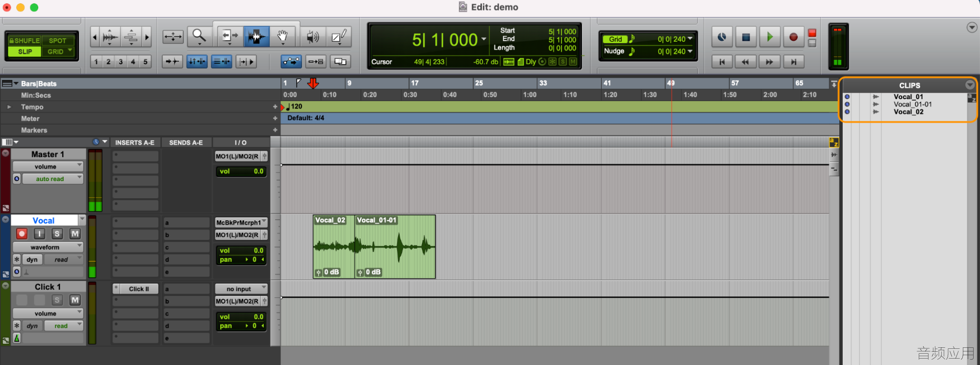Recall zoom preset 3
Viewport: 980px width, 365px height.
coord(121,62)
